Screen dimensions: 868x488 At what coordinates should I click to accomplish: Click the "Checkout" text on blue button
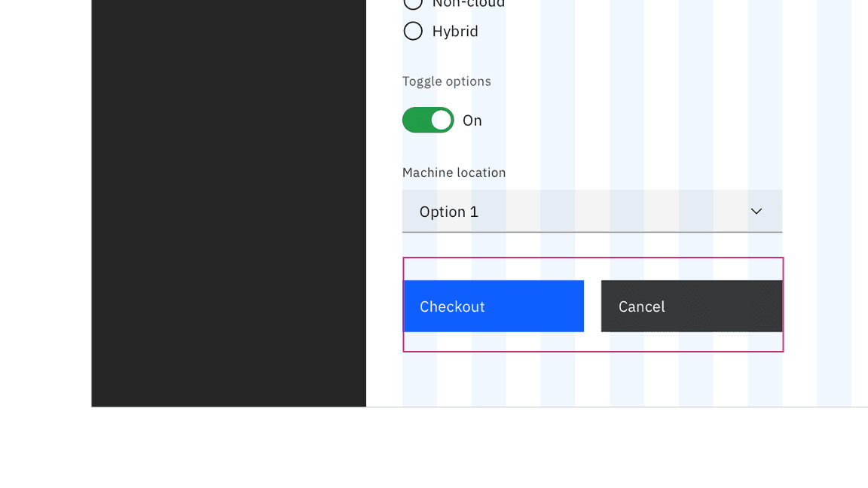click(452, 307)
